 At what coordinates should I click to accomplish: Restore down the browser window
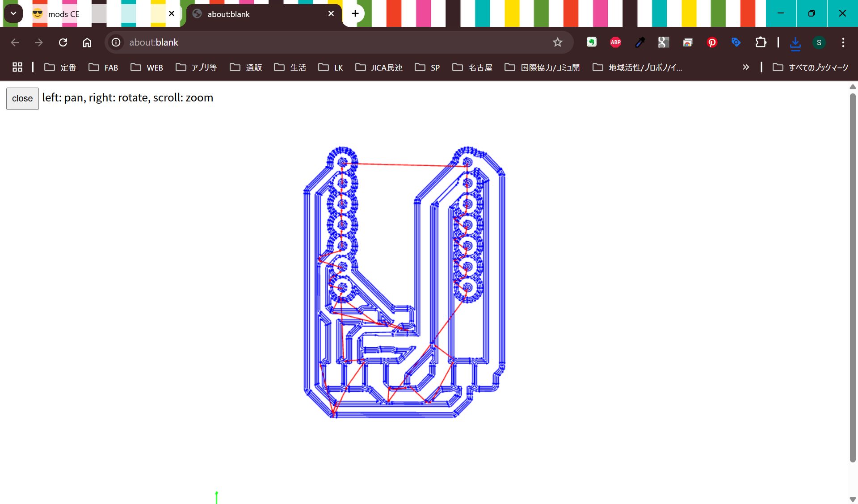pos(812,13)
